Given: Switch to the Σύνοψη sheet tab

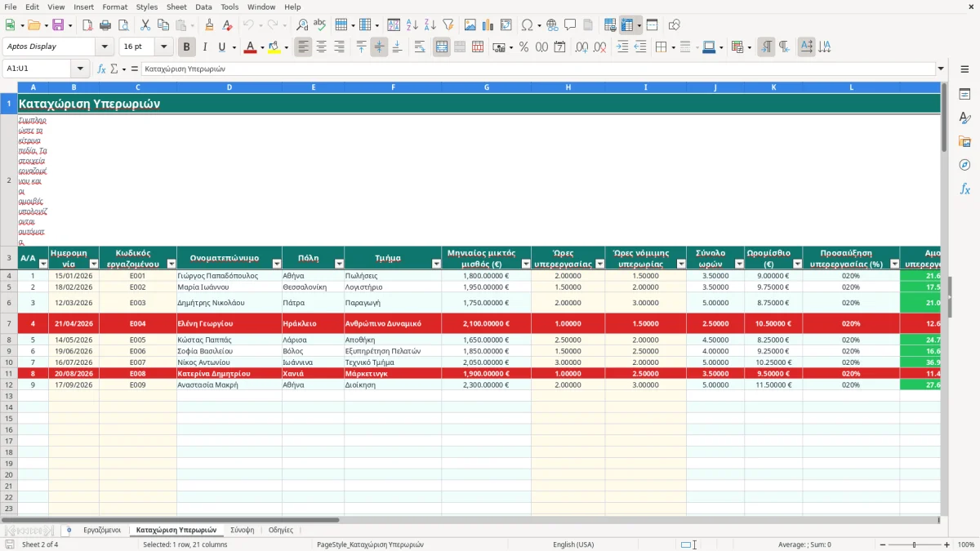Looking at the screenshot, I should tap(242, 531).
